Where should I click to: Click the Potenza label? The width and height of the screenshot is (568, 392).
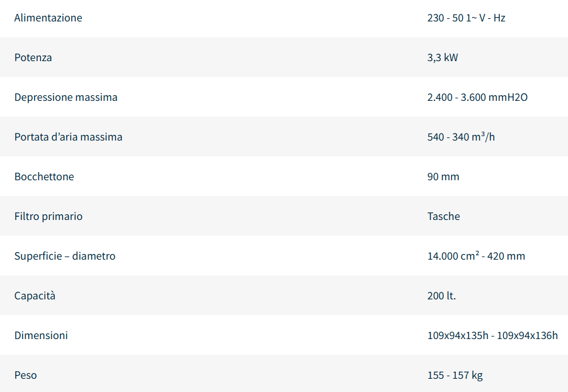33,57
